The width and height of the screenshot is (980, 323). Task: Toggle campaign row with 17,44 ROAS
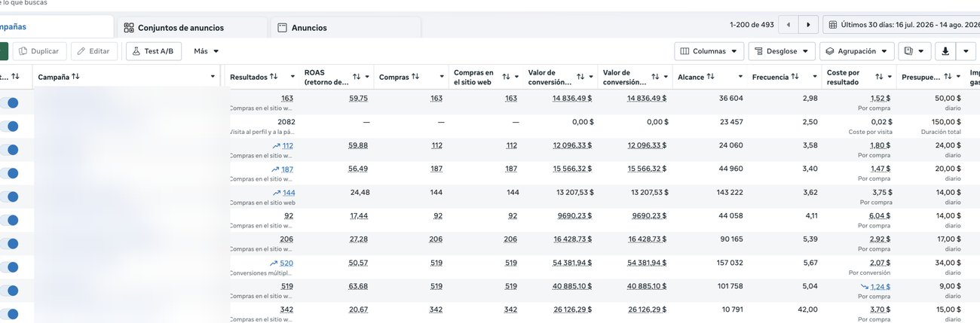click(9, 220)
